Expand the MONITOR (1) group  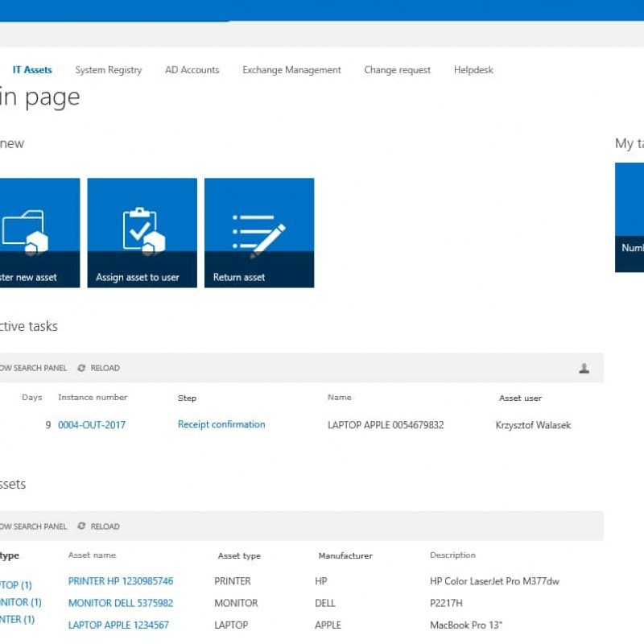[x=20, y=602]
